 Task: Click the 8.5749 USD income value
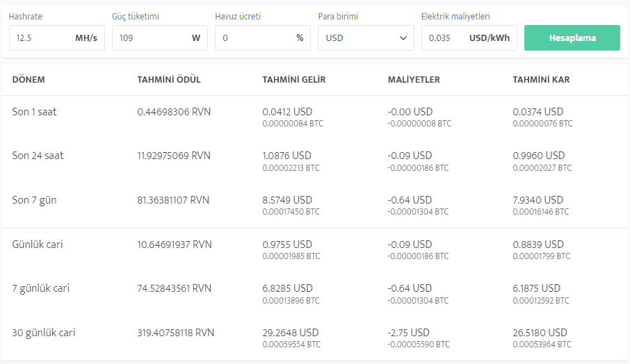(287, 200)
